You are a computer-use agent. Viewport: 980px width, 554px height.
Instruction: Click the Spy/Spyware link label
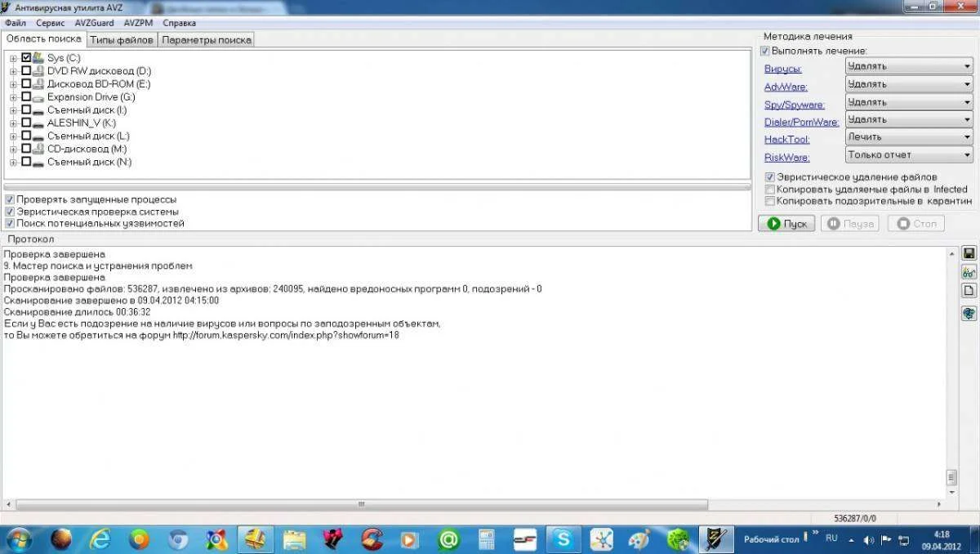(x=794, y=105)
